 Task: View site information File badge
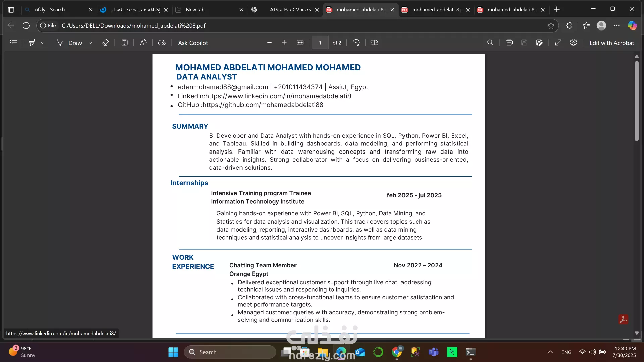[x=48, y=26]
